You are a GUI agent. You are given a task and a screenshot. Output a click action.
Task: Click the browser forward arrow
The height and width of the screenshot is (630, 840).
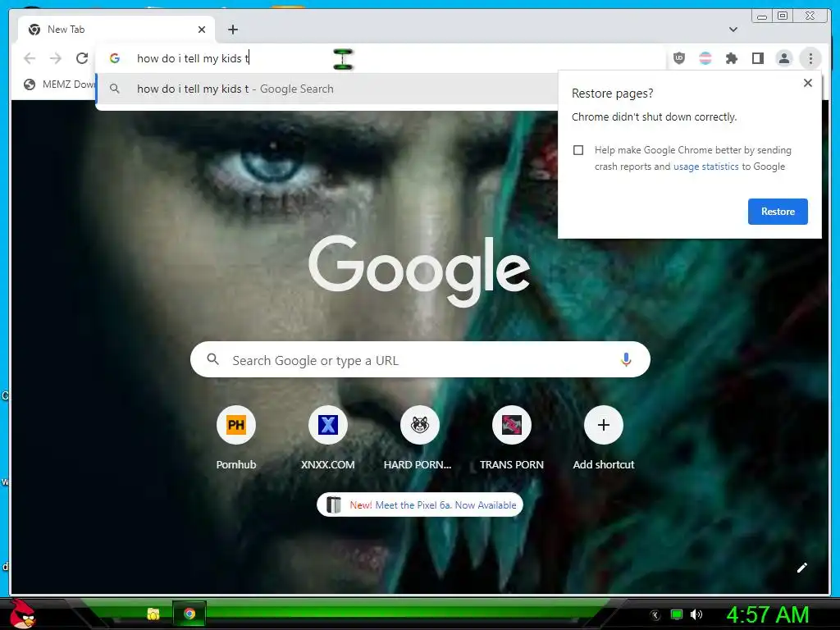coord(56,58)
